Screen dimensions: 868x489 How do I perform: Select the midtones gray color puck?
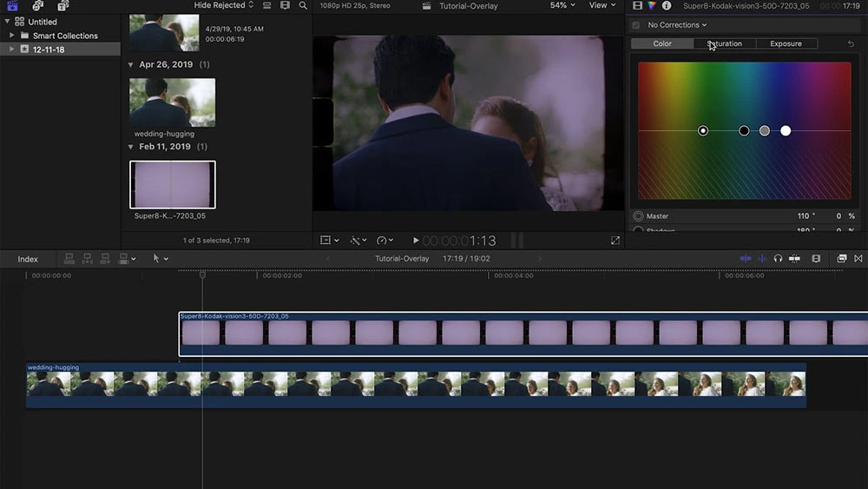pyautogui.click(x=765, y=130)
